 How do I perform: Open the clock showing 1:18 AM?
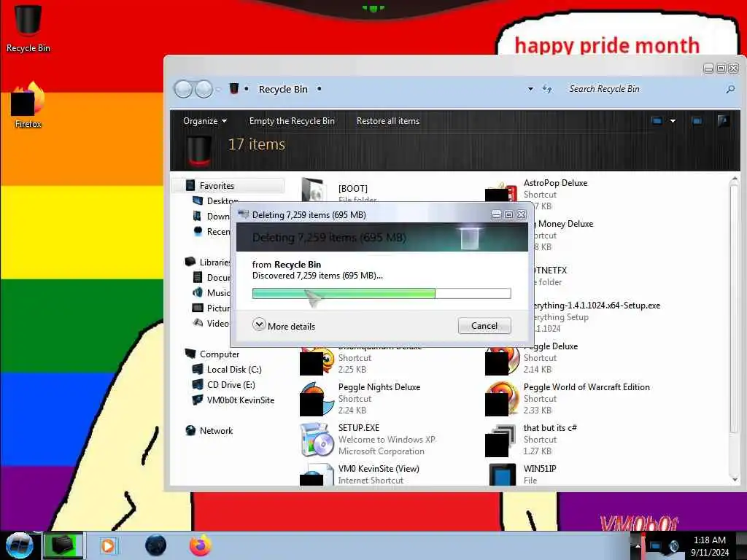pos(710,545)
